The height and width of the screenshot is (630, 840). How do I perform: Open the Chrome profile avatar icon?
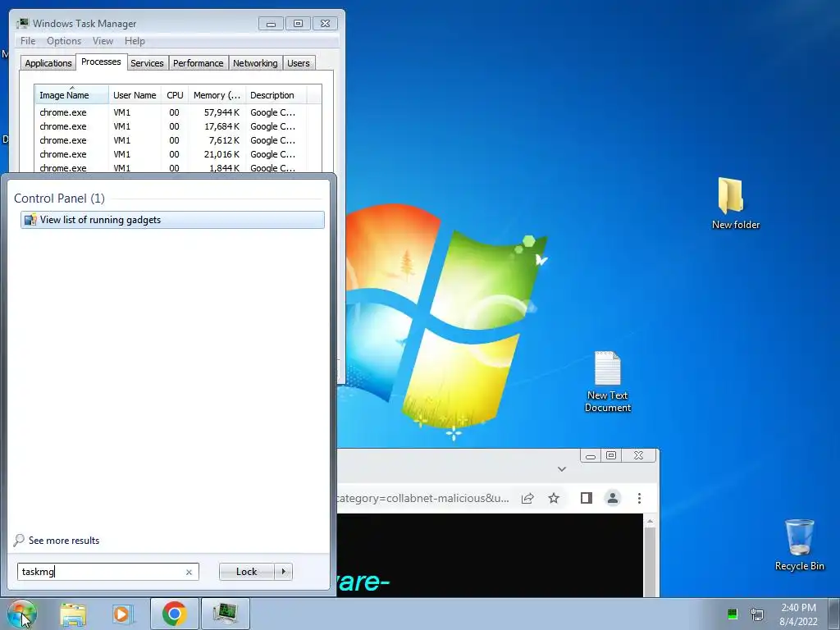(612, 498)
